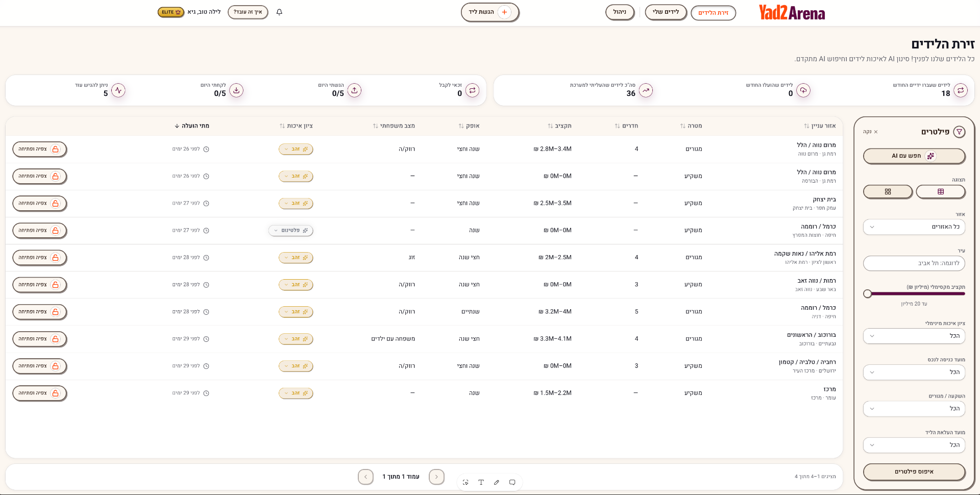Click the pulse icon next to ניתן להגיש עוד

118,90
